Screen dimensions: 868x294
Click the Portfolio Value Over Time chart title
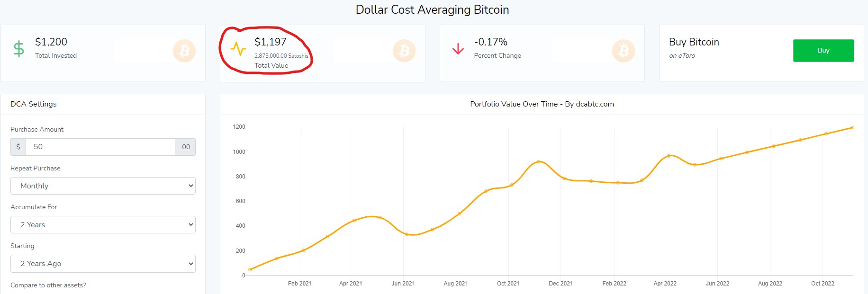(x=542, y=104)
